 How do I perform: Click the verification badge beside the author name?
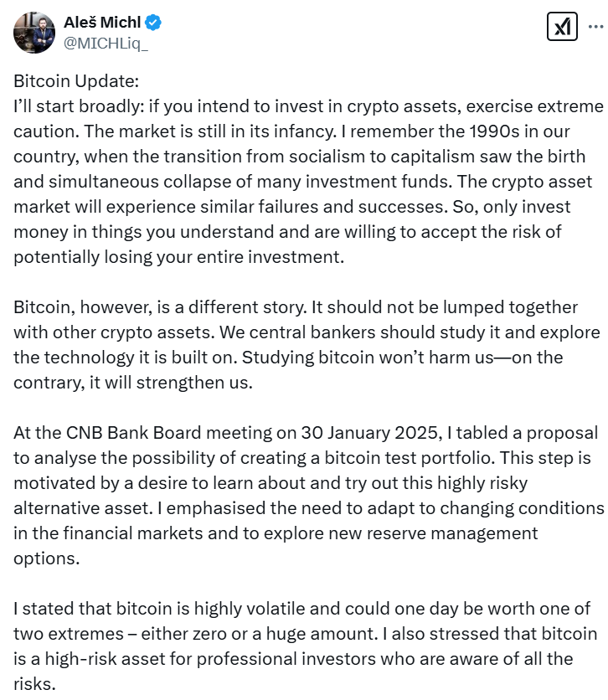pos(151,23)
